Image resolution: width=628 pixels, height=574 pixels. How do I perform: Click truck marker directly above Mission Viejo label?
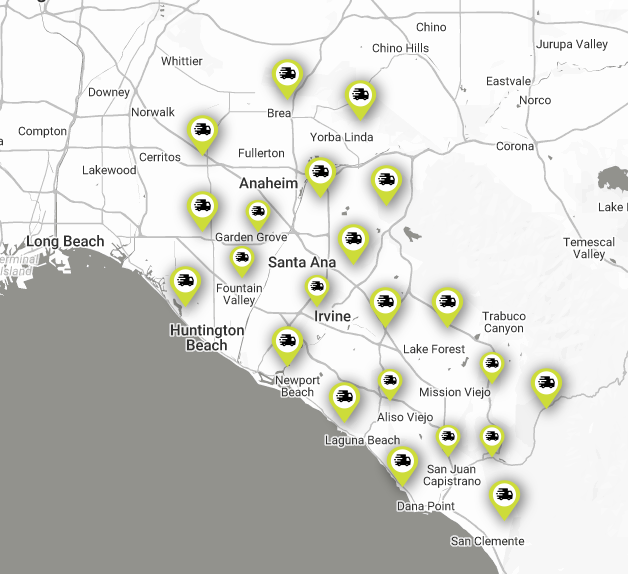coord(491,365)
